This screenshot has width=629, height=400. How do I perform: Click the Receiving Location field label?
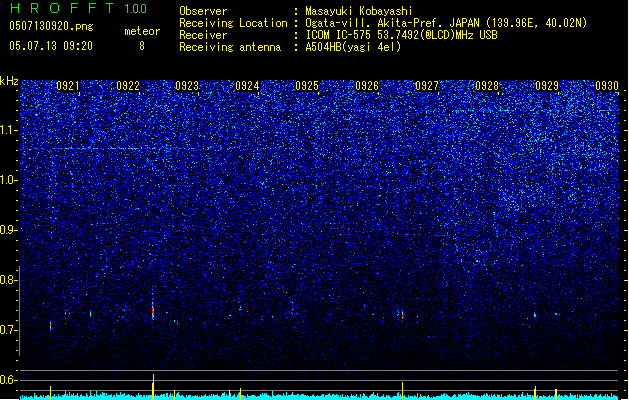pyautogui.click(x=233, y=23)
